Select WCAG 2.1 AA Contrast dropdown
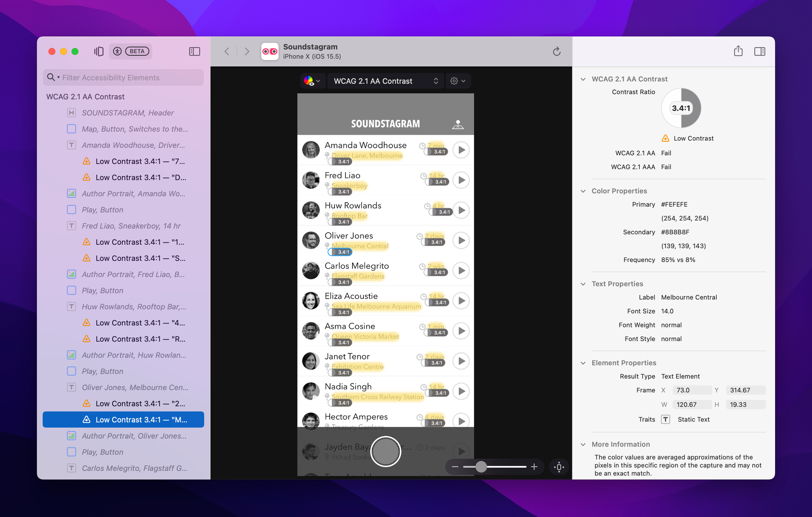Viewport: 812px width, 517px height. [384, 81]
